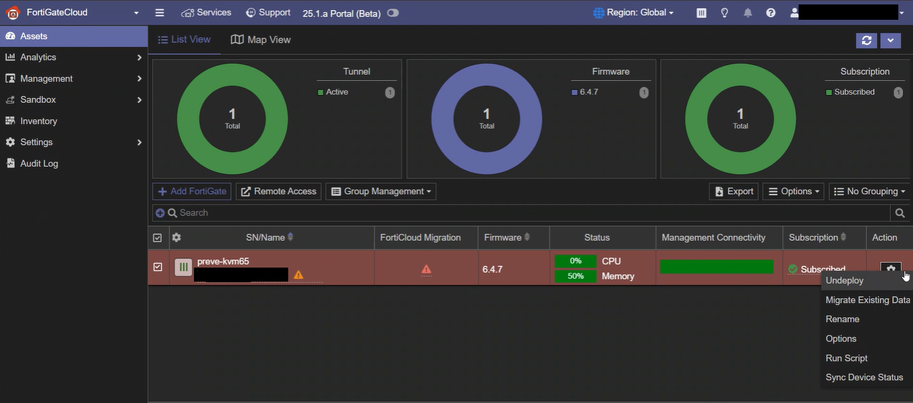Open the No Grouping dropdown
This screenshot has width=913, height=403.
click(870, 191)
